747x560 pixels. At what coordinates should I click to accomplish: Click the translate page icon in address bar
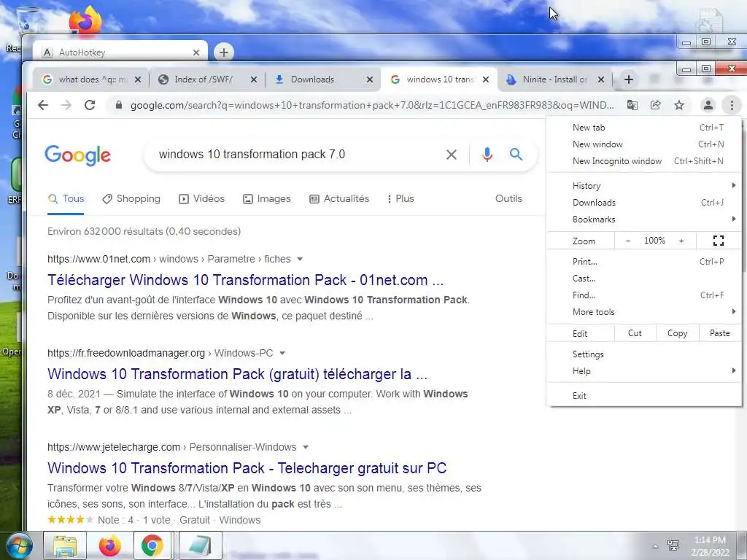pyautogui.click(x=632, y=105)
